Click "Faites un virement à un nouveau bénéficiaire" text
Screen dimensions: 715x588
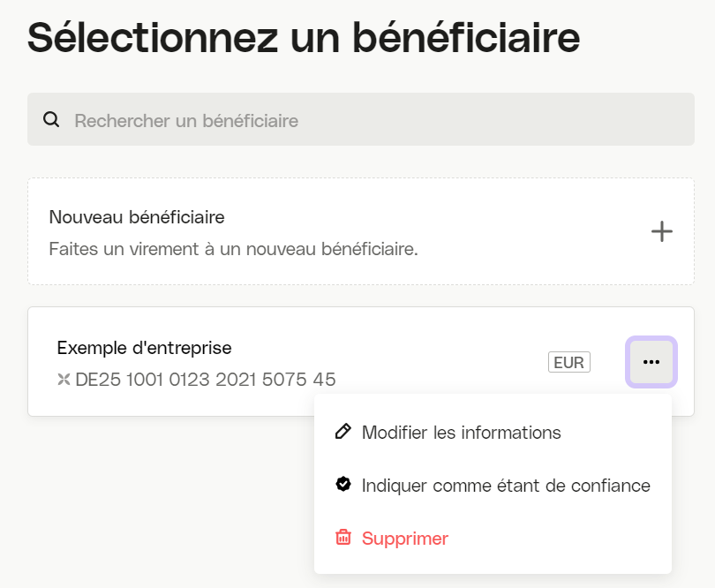233,249
